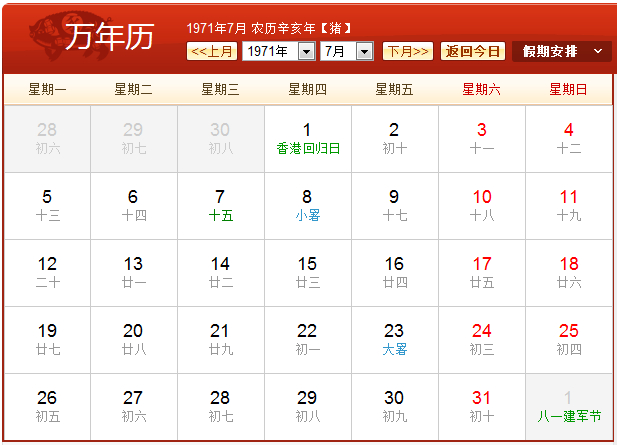This screenshot has width=617, height=445.
Task: Click the 万年历 pig logo
Action: [92, 36]
